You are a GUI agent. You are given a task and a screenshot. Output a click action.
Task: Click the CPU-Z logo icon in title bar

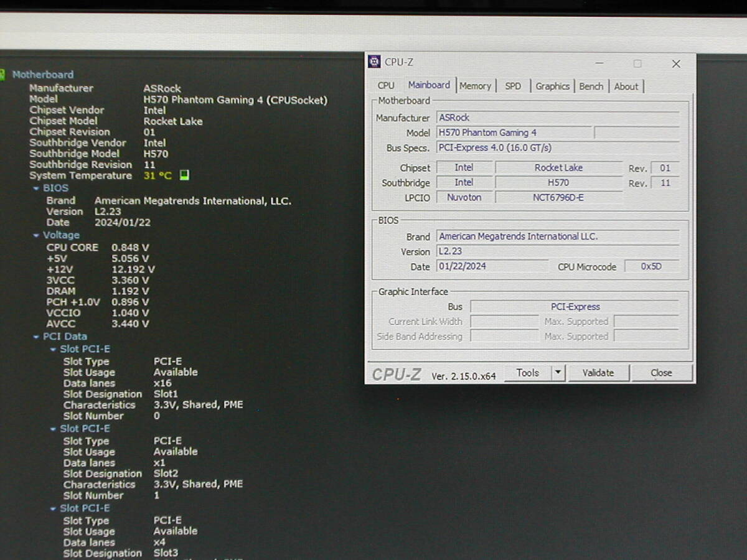374,62
